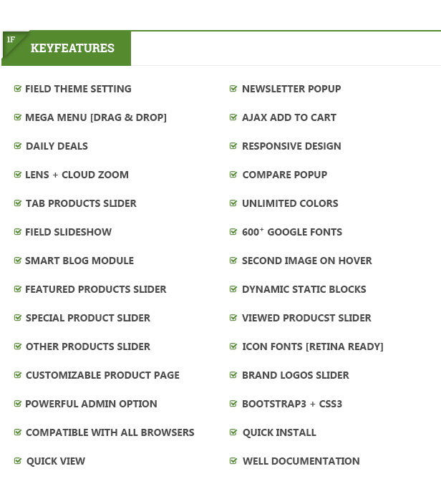Select the Tab Products Slider feature
This screenshot has height=504, width=441.
(x=81, y=203)
